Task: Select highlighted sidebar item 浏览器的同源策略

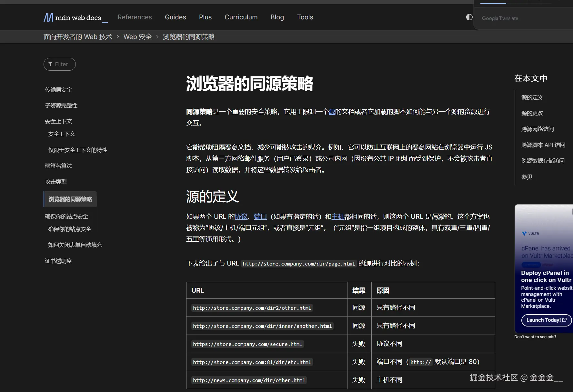Action: pos(70,199)
